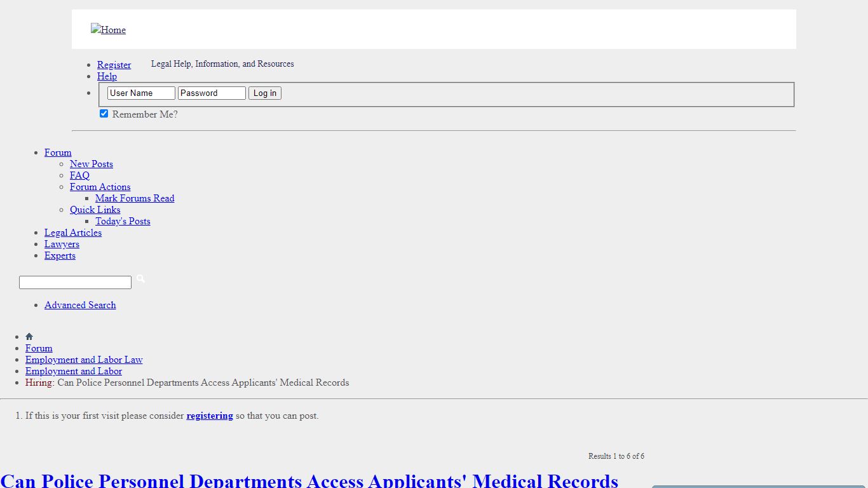Click the forum search text box
868x488 pixels.
pos(75,283)
